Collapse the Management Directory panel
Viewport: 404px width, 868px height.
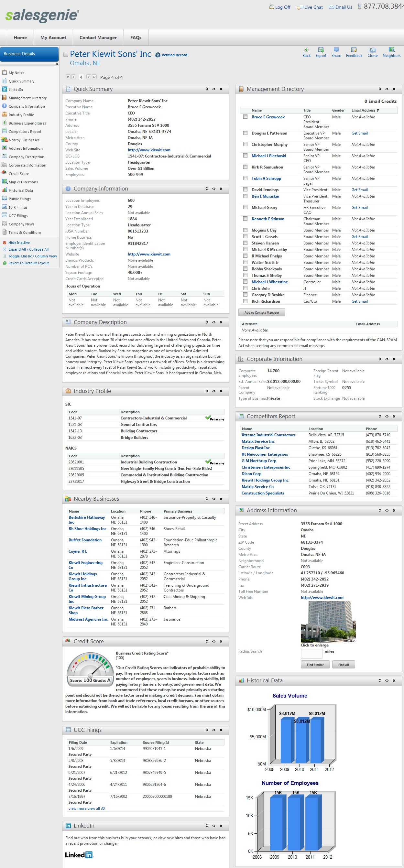coord(380,89)
